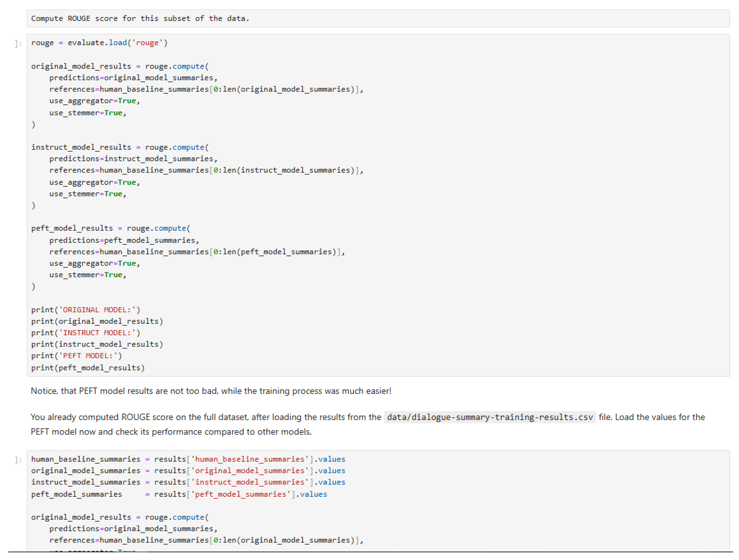Click the 'instruct_model_results = rouge.compute(' line
Image resolution: width=739 pixels, height=560 pixels.
120,147
